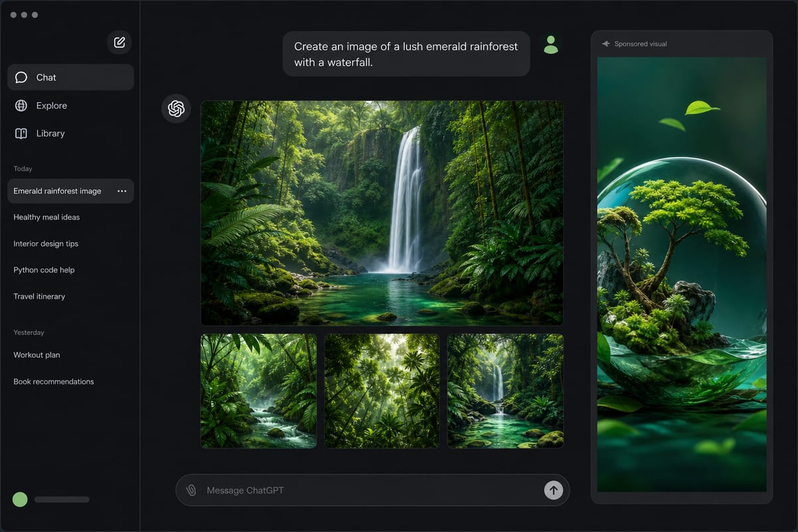
Task: Open the Travel itinerary chat
Action: point(39,297)
